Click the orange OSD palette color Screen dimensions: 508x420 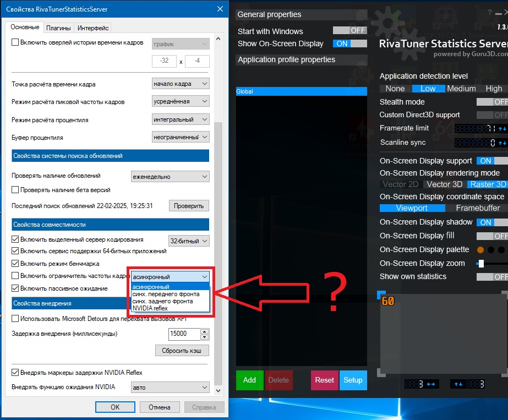click(480, 250)
